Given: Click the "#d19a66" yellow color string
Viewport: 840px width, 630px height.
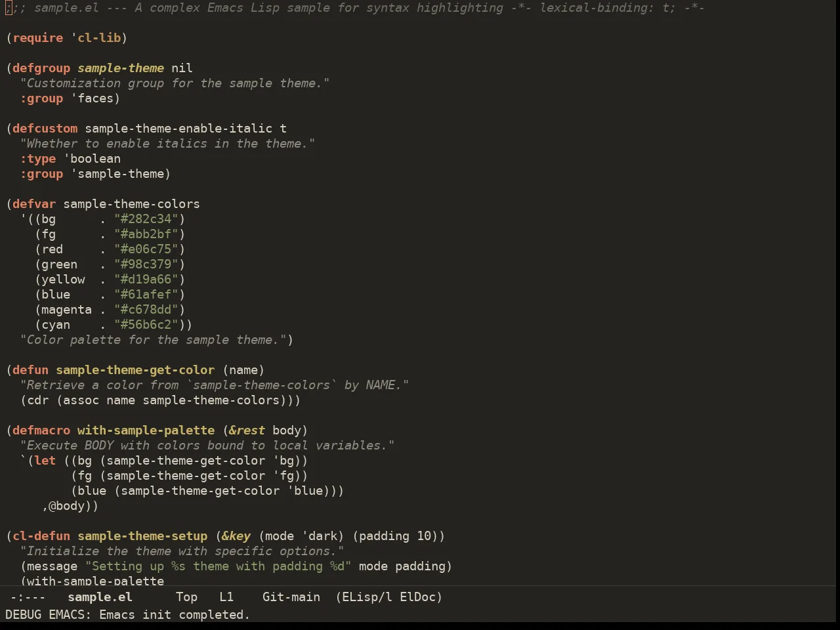Looking at the screenshot, I should (146, 280).
